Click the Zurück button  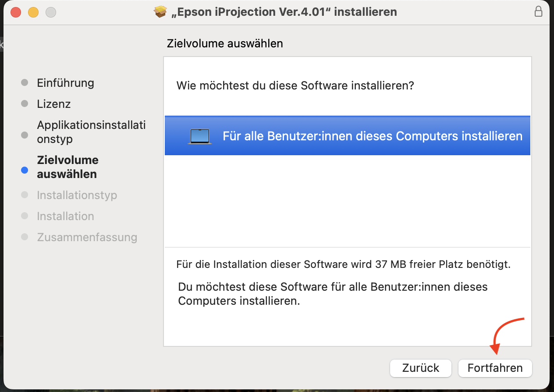click(421, 368)
